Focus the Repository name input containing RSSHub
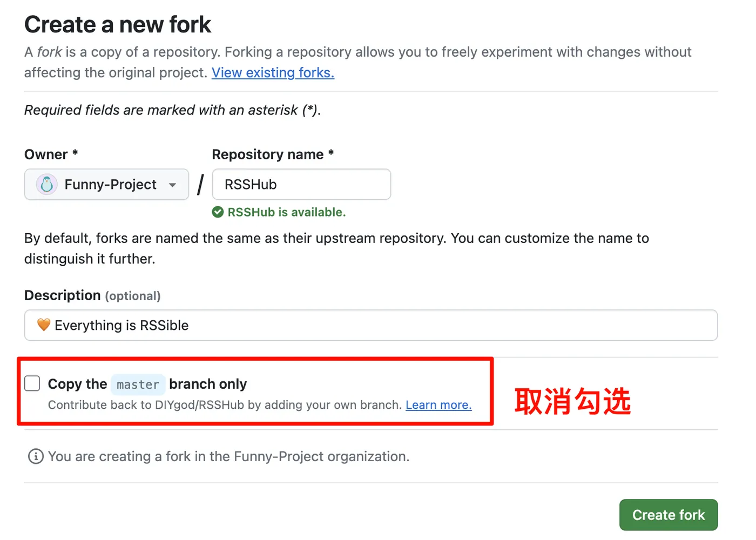The width and height of the screenshot is (756, 540). [301, 185]
